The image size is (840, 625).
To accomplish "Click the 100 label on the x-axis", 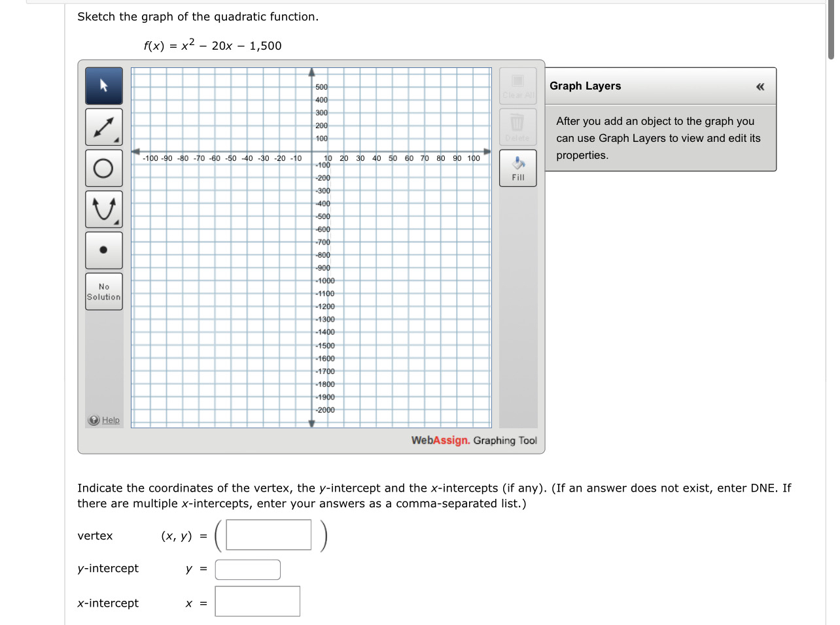I will 474,158.
